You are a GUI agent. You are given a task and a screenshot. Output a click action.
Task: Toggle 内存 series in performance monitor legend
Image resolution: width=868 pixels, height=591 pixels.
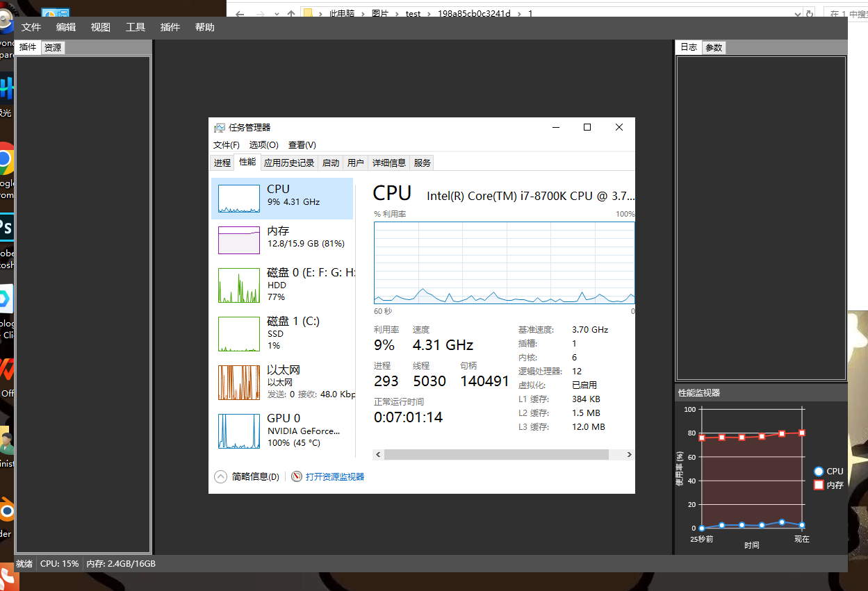pyautogui.click(x=828, y=485)
